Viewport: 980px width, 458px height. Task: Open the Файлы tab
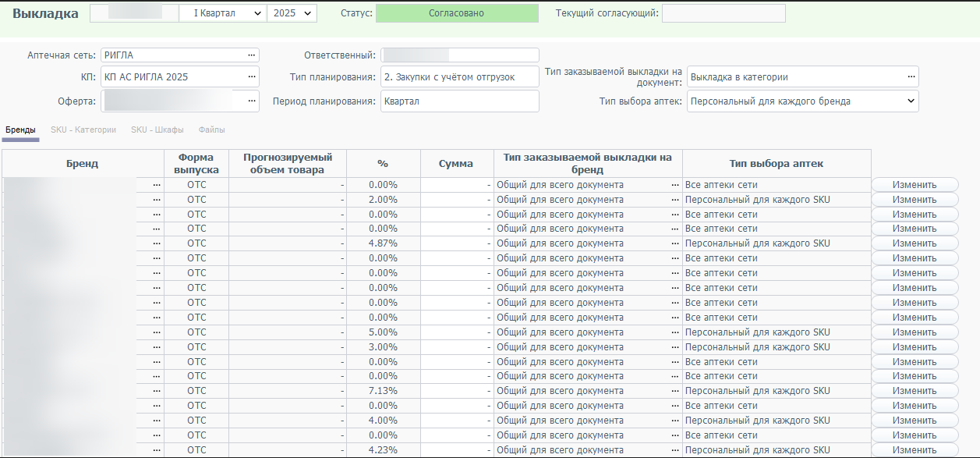pos(212,130)
